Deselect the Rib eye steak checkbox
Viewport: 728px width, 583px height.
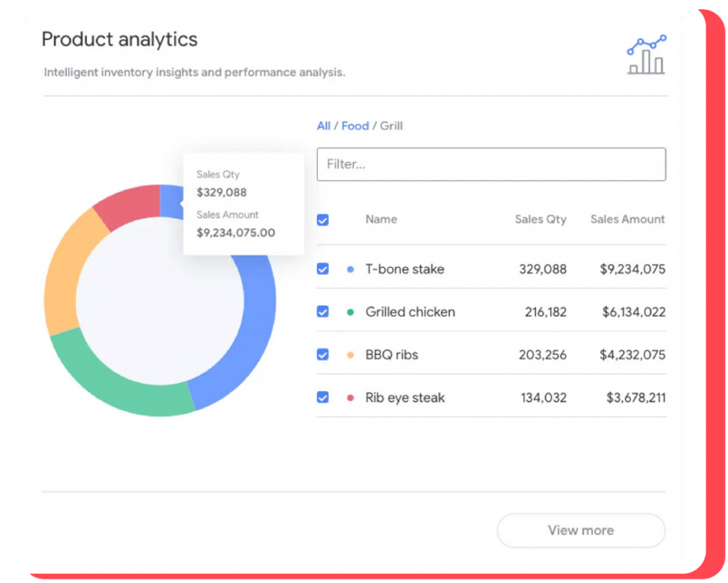323,397
